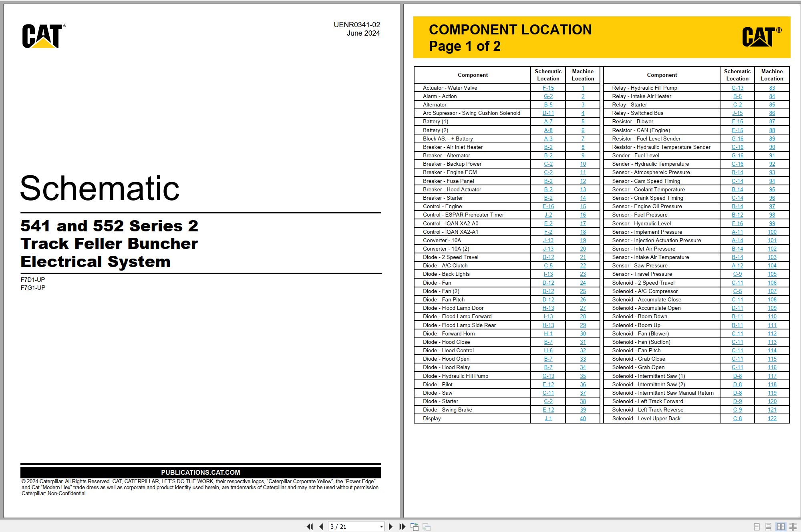Open machine location 1 link
The image size is (801, 532).
583,88
